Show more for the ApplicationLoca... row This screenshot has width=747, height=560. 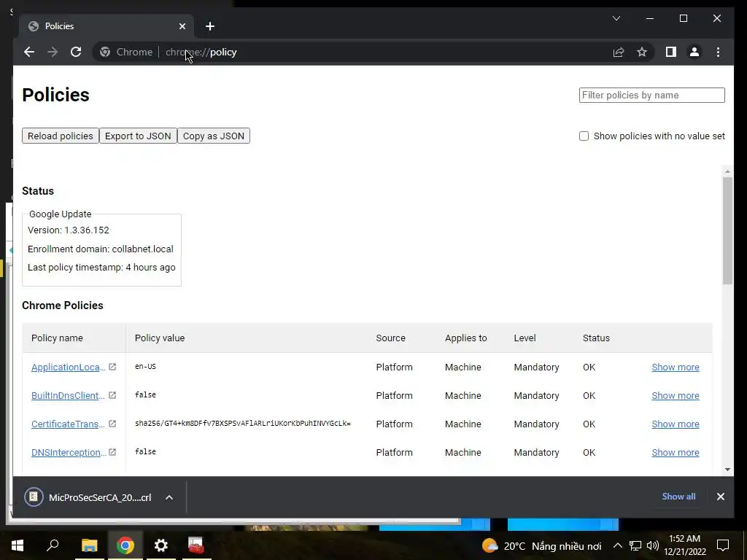coord(675,367)
